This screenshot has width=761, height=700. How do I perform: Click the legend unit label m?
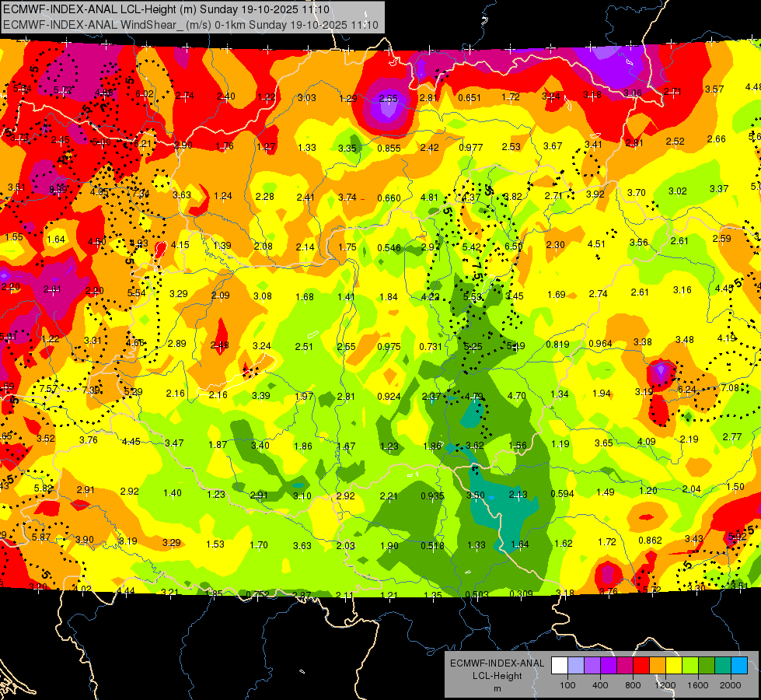pyautogui.click(x=497, y=688)
